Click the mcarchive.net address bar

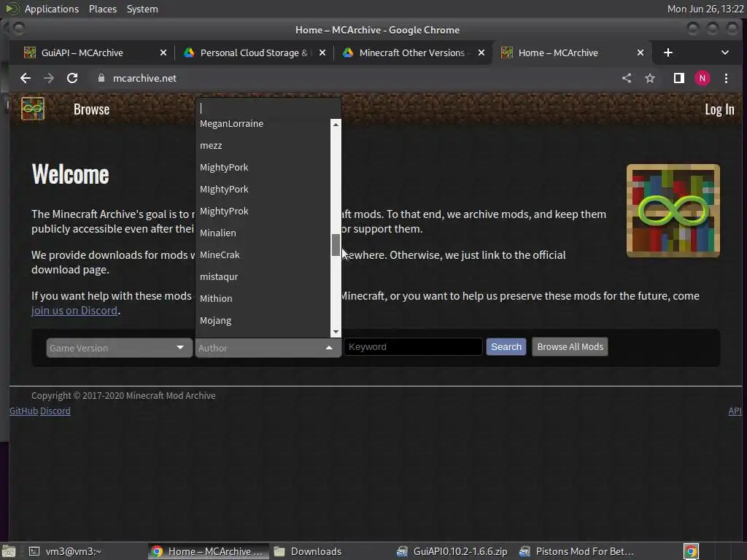click(x=144, y=78)
